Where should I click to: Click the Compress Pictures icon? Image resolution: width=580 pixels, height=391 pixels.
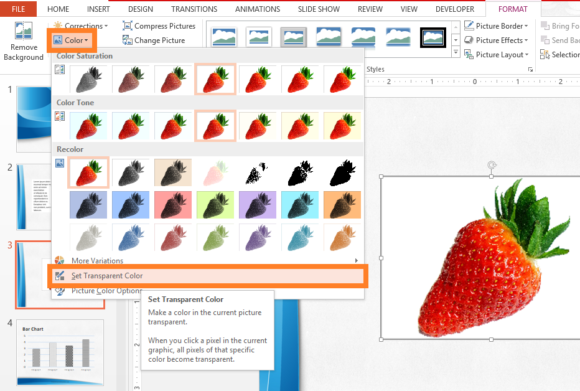pos(127,26)
